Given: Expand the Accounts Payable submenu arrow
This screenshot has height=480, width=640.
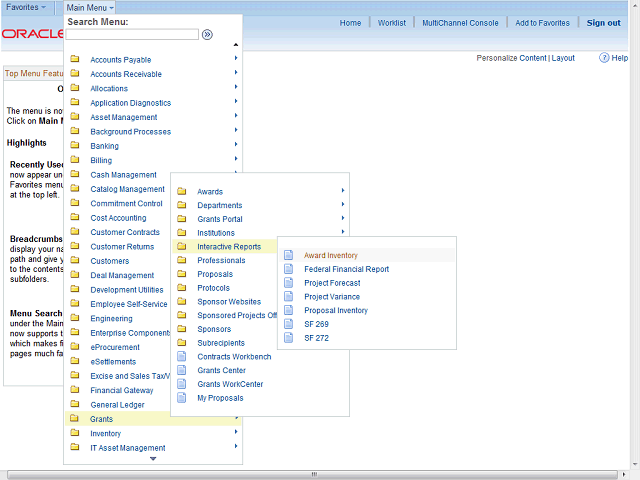Looking at the screenshot, I should pyautogui.click(x=236, y=58).
